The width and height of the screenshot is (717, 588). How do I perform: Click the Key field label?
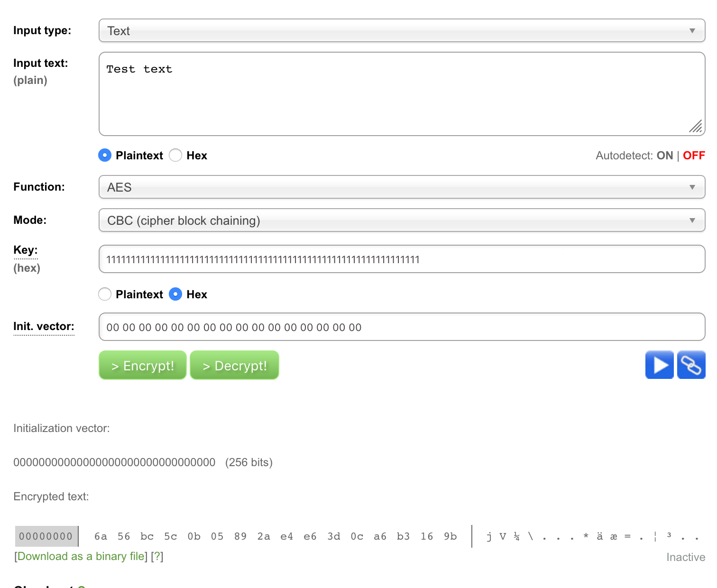(25, 250)
